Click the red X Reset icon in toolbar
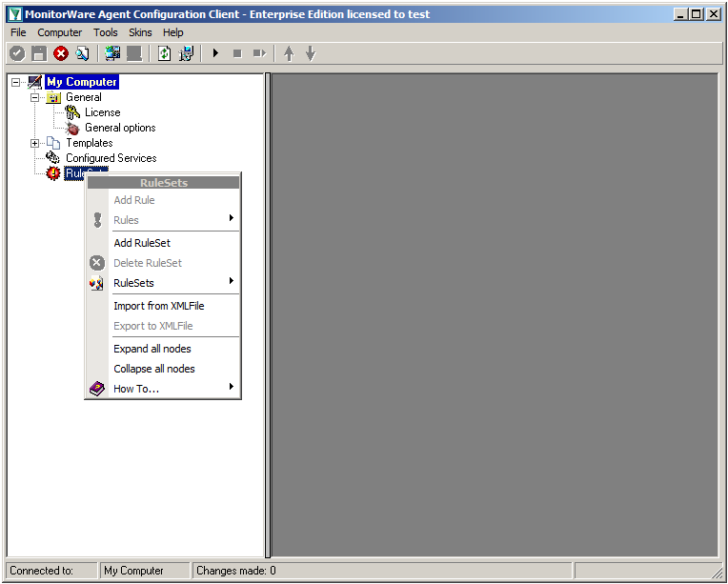 pos(61,53)
